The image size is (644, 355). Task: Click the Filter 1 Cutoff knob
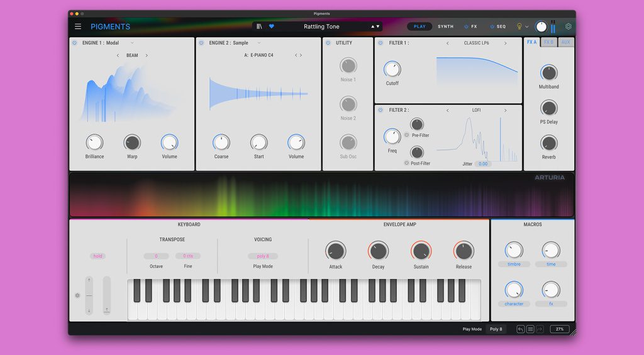(x=392, y=69)
